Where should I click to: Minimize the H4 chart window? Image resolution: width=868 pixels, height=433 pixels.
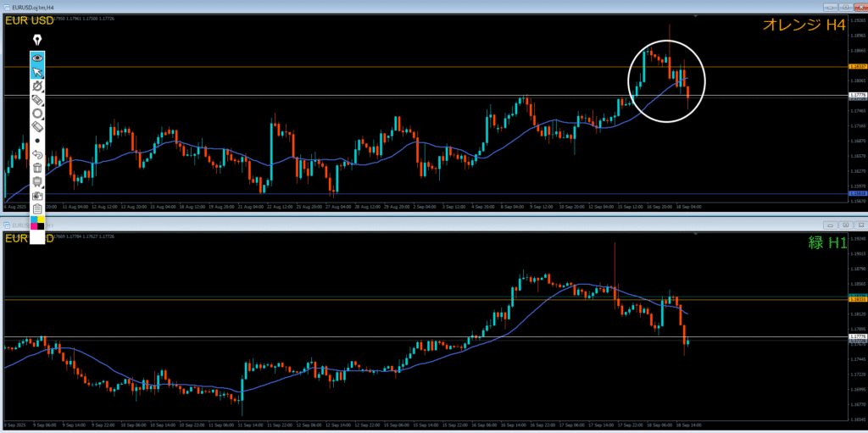click(830, 7)
